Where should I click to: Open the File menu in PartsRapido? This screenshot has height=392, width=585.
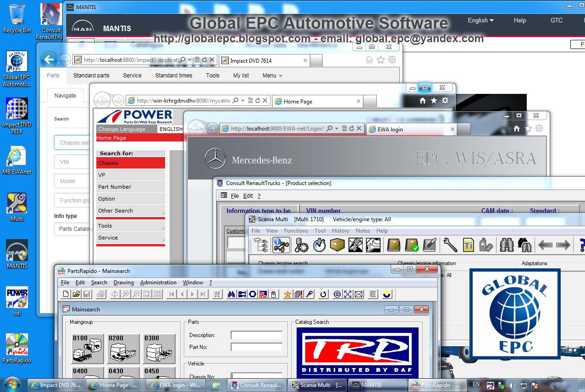coord(65,283)
